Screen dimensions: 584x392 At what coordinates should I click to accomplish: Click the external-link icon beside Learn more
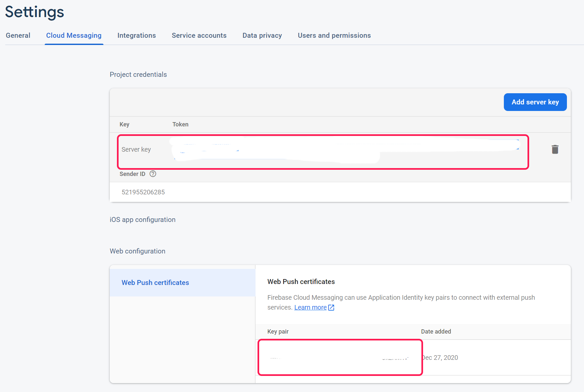[x=331, y=308]
